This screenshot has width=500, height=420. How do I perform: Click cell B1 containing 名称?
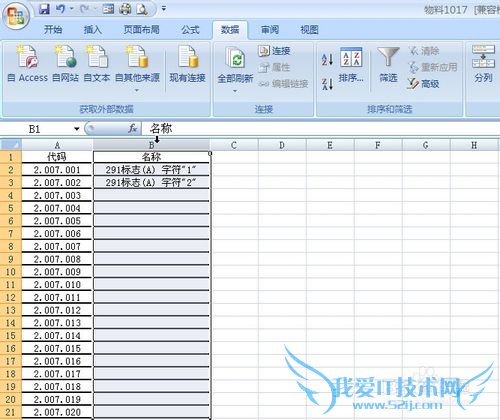tap(151, 157)
